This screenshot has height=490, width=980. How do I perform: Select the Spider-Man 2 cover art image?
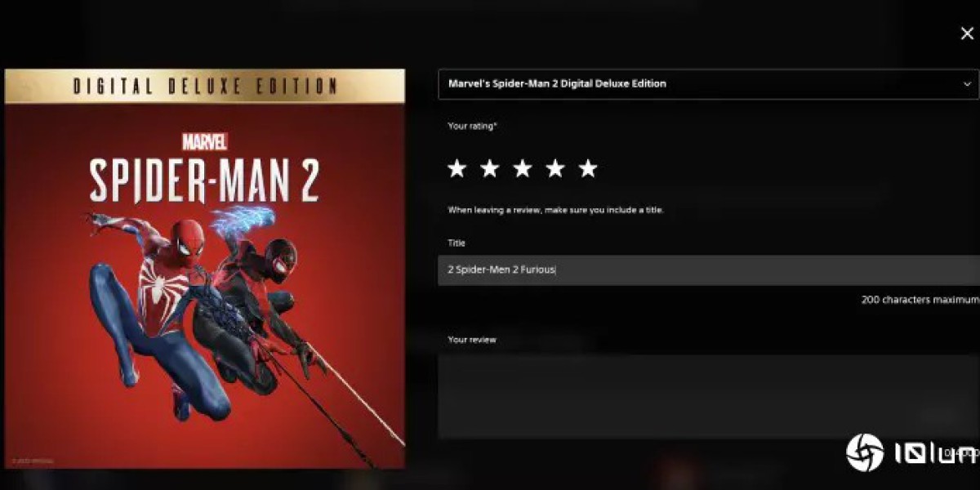pos(204,269)
